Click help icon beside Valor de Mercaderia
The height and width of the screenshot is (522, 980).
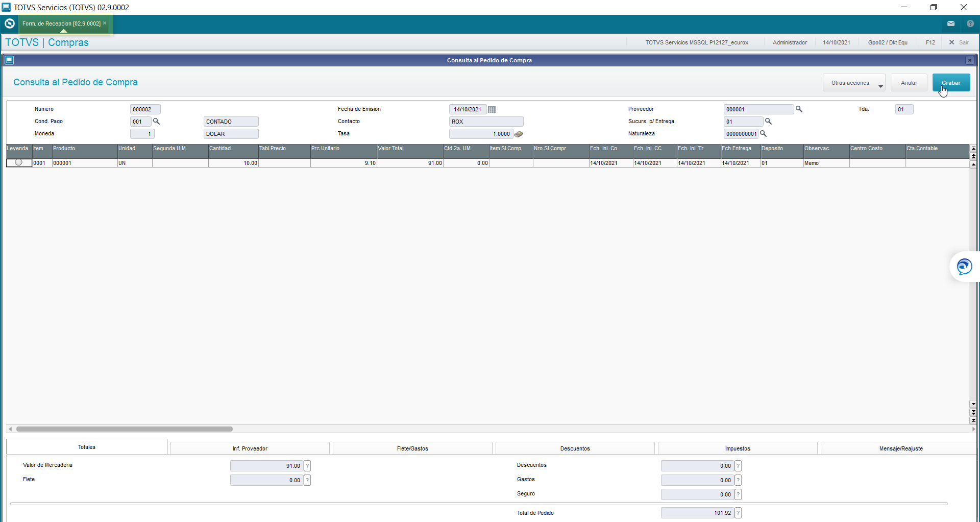[x=307, y=466]
